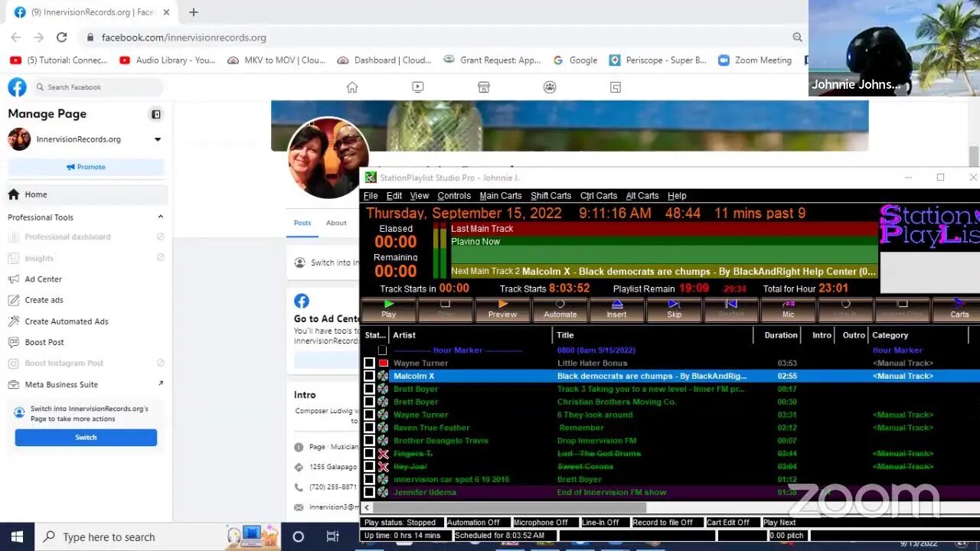
Task: Click browser zoom magnifier icon in address bar
Action: coord(797,37)
